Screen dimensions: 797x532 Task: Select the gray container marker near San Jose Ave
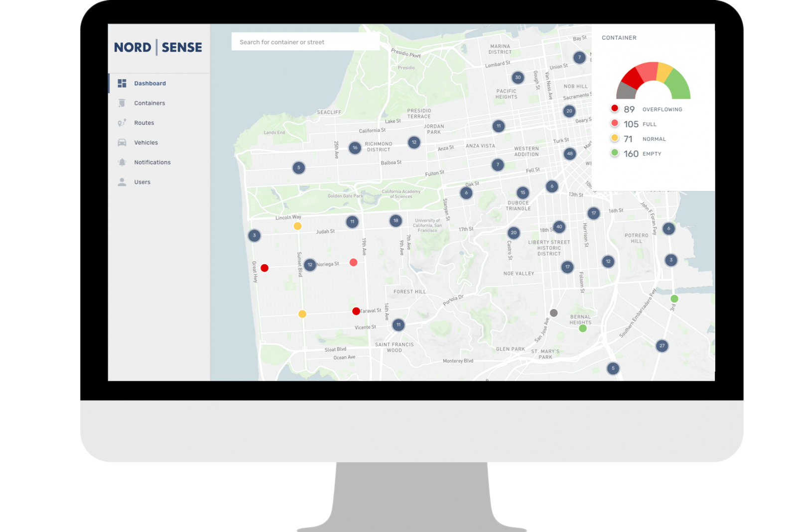(x=553, y=313)
